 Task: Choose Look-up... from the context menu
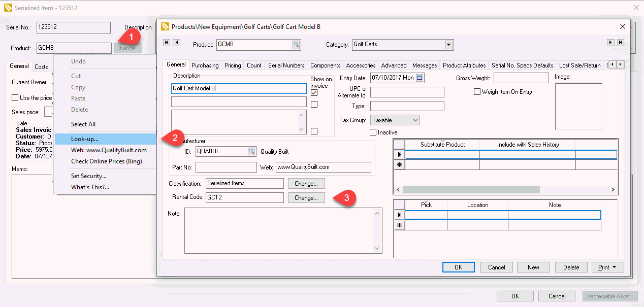85,139
